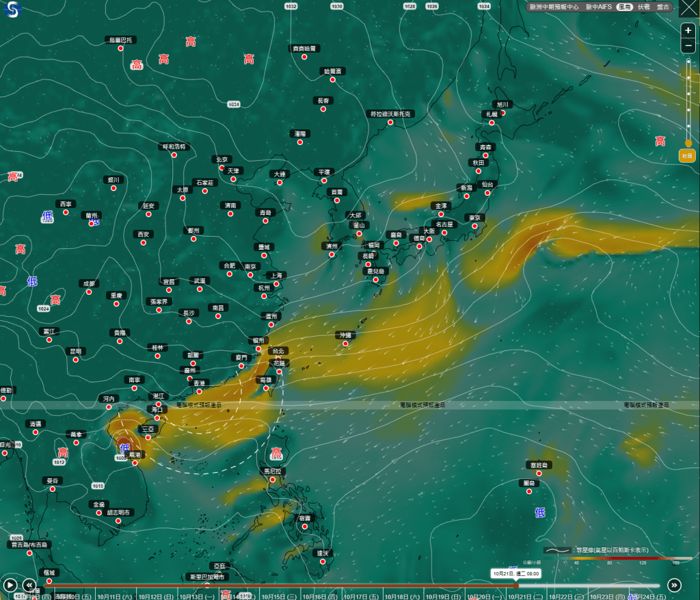Select the 伏羲 forecast model
This screenshot has height=600, width=700.
pyautogui.click(x=644, y=7)
